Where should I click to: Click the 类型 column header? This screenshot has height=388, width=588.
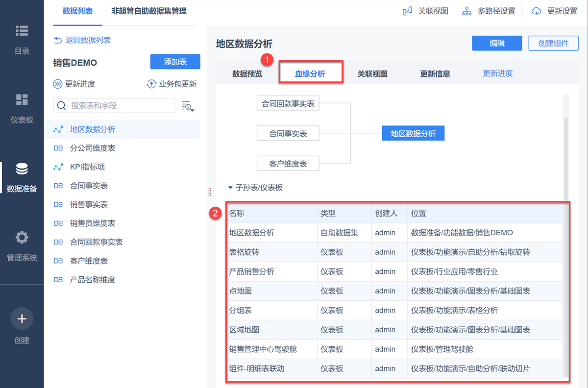pos(328,214)
